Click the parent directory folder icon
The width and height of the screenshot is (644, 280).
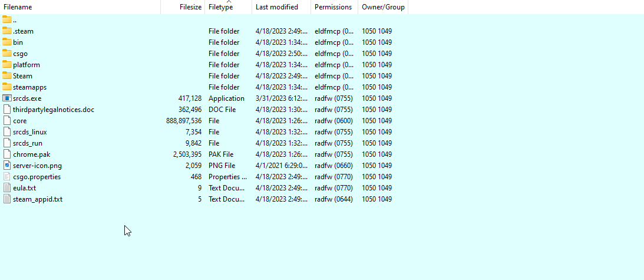[x=7, y=19]
